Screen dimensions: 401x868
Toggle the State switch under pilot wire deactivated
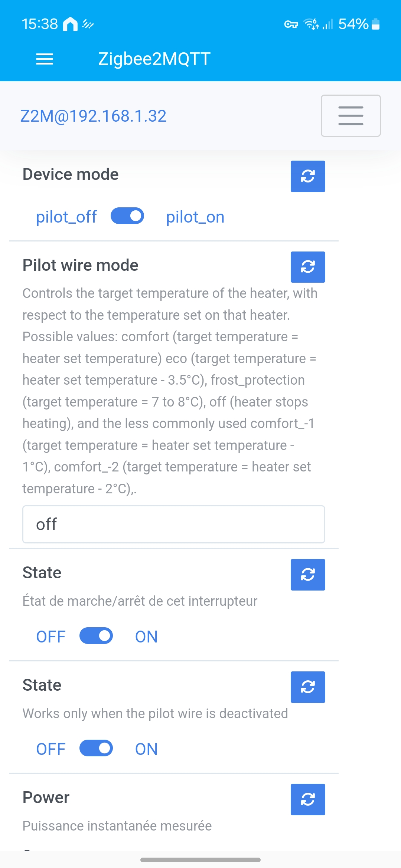click(x=96, y=748)
